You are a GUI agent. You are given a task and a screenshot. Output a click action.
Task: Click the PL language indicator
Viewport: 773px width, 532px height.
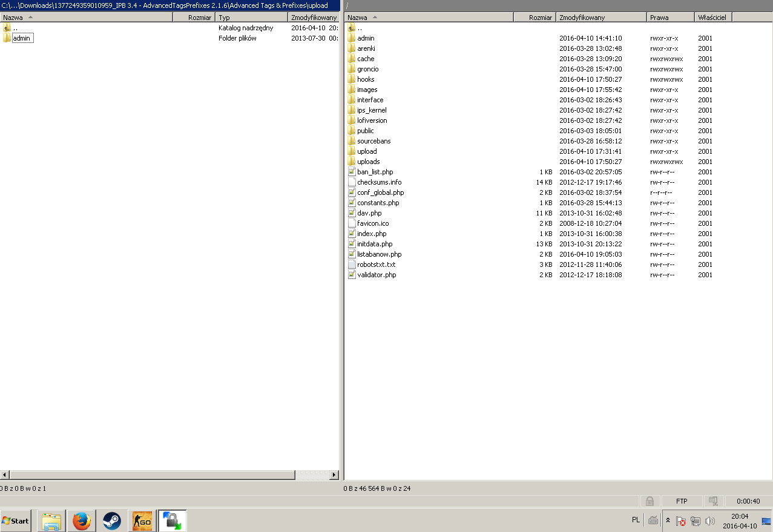pos(636,520)
